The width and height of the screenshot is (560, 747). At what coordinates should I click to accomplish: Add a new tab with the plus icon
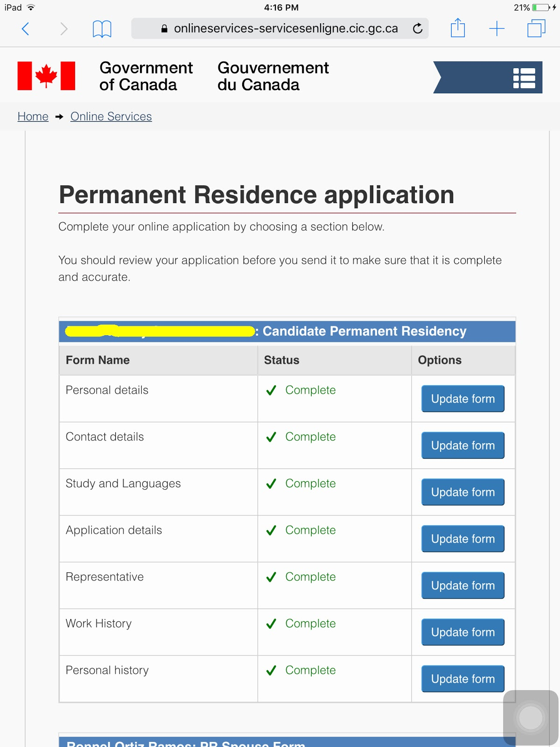(497, 28)
